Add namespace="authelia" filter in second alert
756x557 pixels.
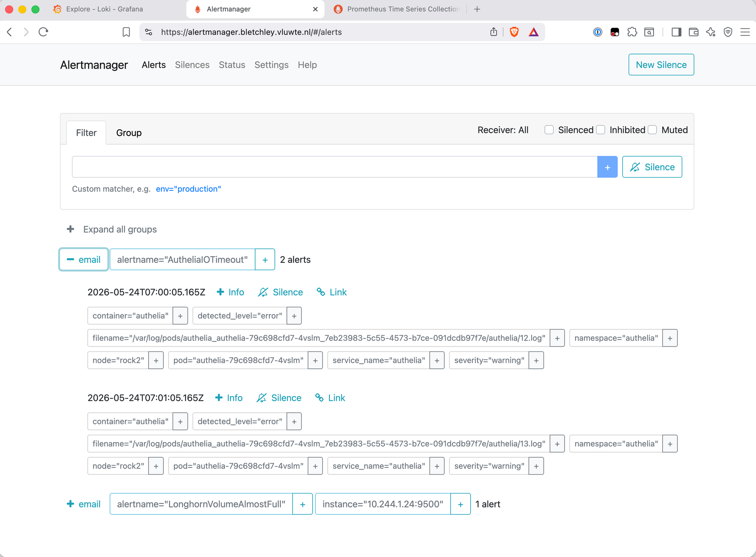(x=670, y=444)
